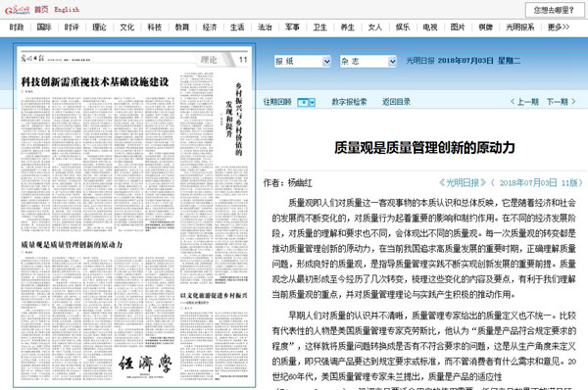Click the page number 11 in thumbnail
This screenshot has width=588, height=390.
(243, 60)
